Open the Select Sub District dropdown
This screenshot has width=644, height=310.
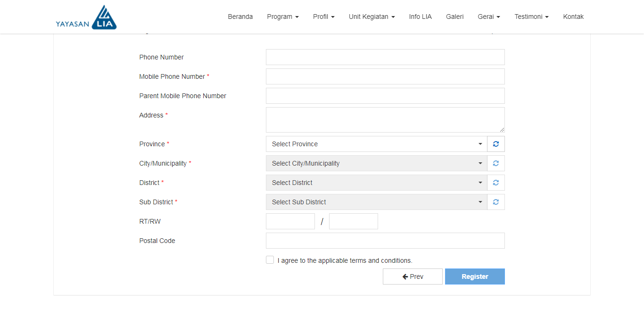[x=376, y=202]
